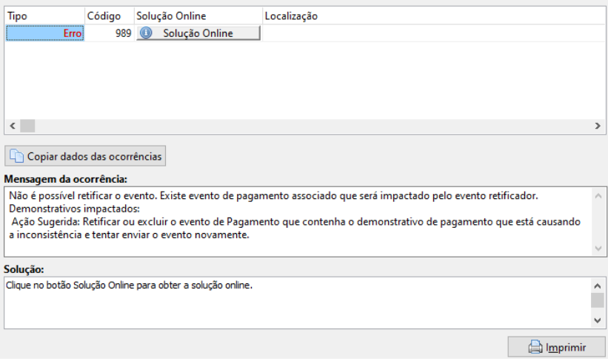
Task: Click the down arrow of the Mensagem scrollbar
Action: click(598, 249)
